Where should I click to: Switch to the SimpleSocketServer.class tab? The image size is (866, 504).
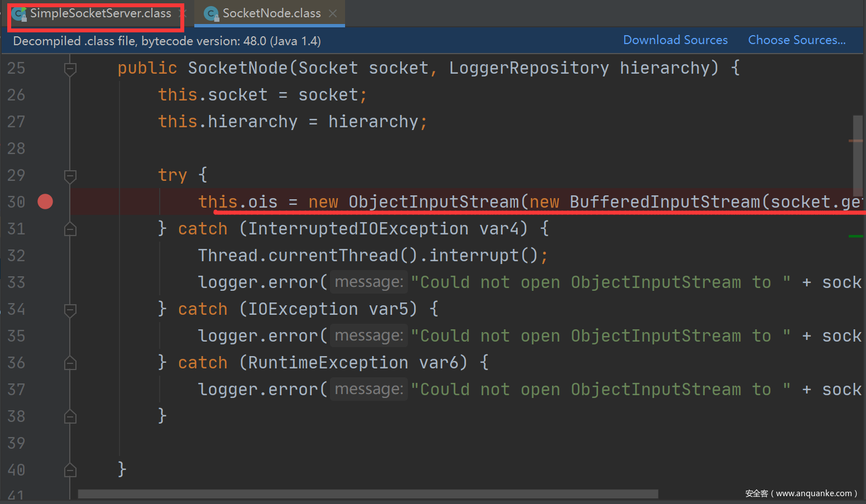tap(101, 13)
